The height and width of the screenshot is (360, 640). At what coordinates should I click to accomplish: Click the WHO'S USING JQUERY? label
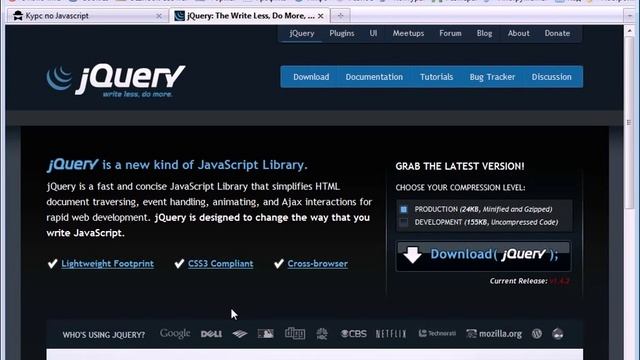[104, 335]
